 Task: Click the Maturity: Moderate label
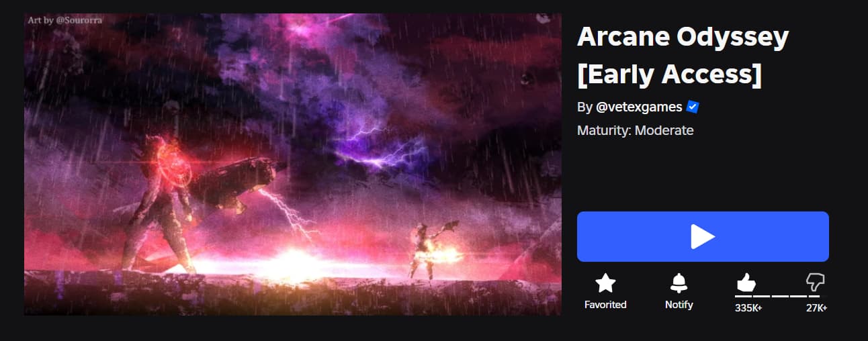tap(635, 130)
